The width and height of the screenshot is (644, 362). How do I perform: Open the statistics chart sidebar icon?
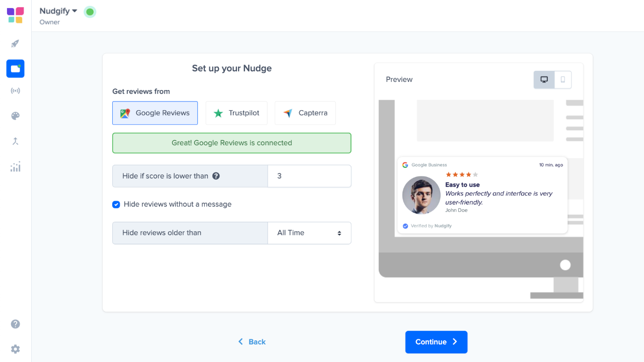[15, 166]
